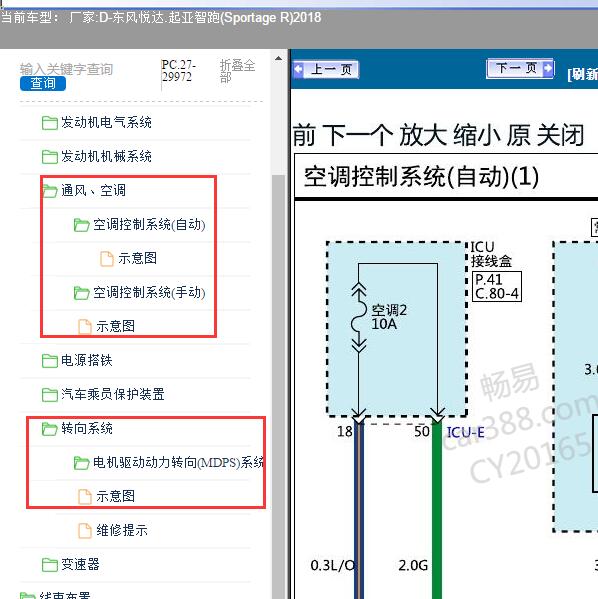Expand the 线束布置 folder at the bottom of the tree
This screenshot has width=598, height=599.
coord(28,596)
